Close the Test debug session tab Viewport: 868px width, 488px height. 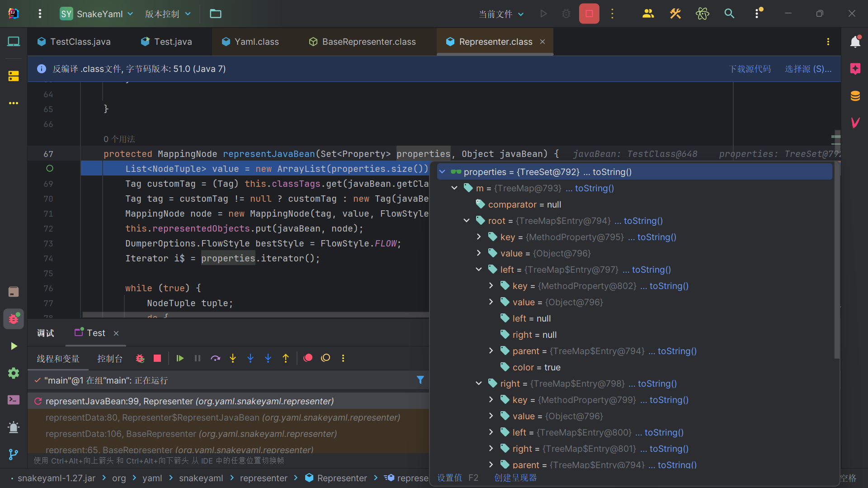pos(116,333)
